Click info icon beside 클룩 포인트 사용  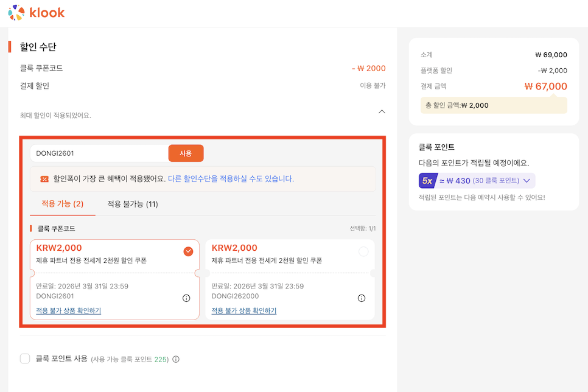(x=176, y=359)
